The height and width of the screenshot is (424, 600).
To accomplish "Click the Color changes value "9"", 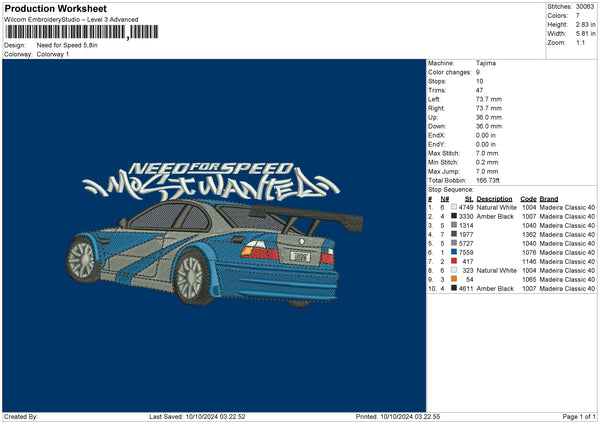I will [x=478, y=72].
